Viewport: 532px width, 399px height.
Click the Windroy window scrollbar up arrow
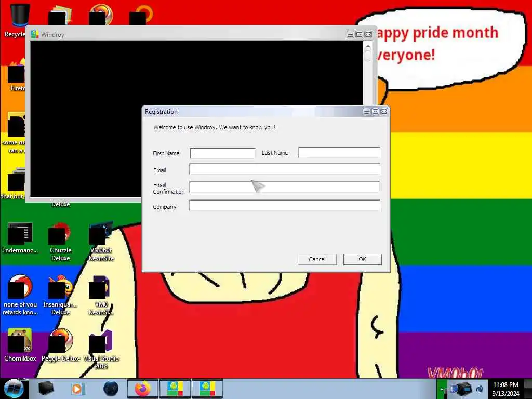coord(368,46)
